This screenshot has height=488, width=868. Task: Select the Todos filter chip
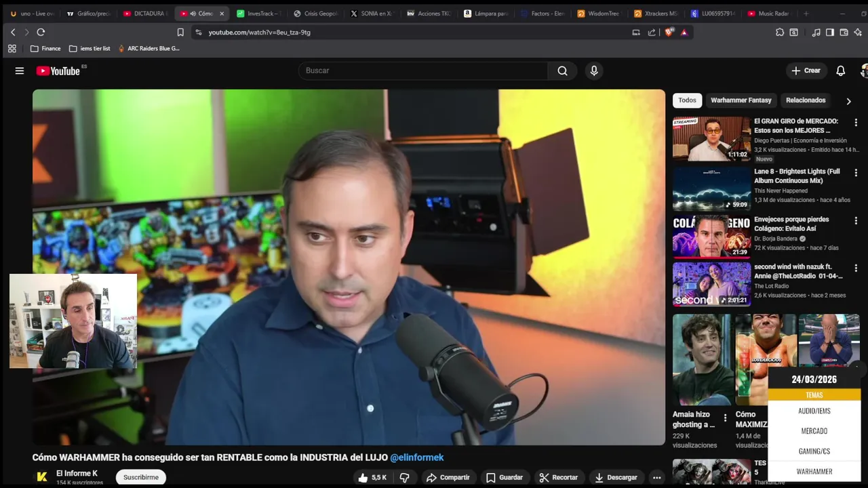687,100
